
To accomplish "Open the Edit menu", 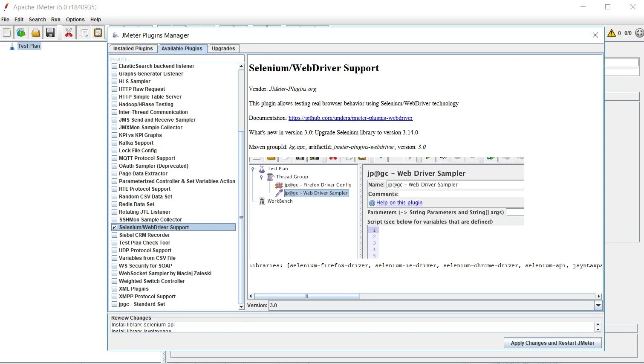I will [x=19, y=20].
